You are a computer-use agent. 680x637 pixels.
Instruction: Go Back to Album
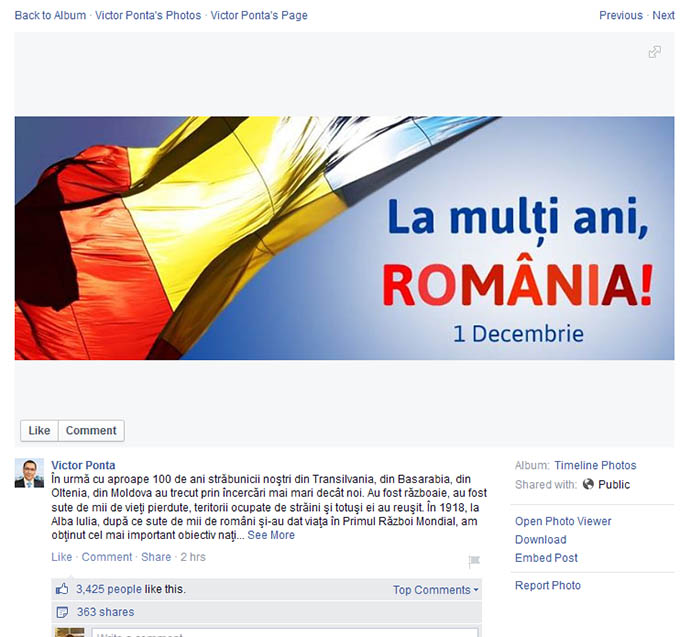point(50,15)
